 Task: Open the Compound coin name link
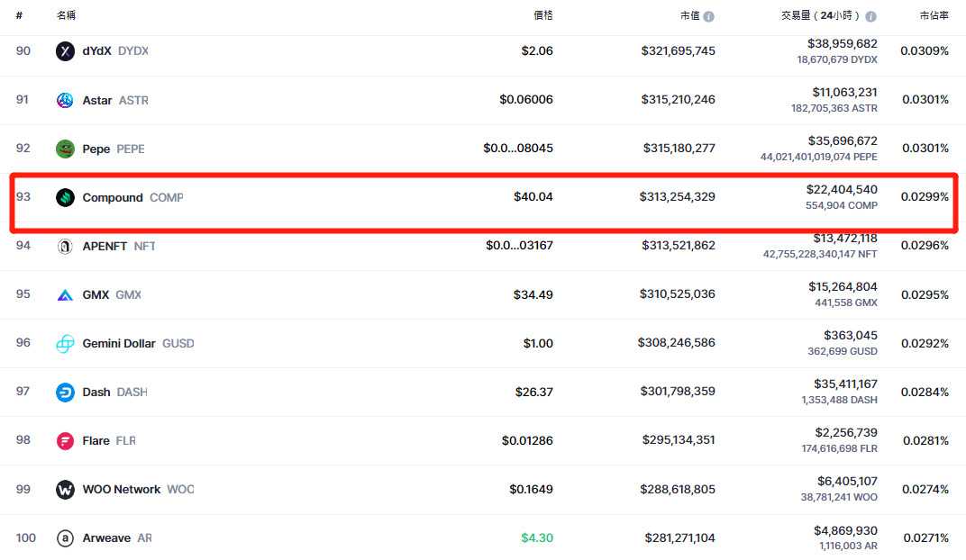pyautogui.click(x=113, y=197)
